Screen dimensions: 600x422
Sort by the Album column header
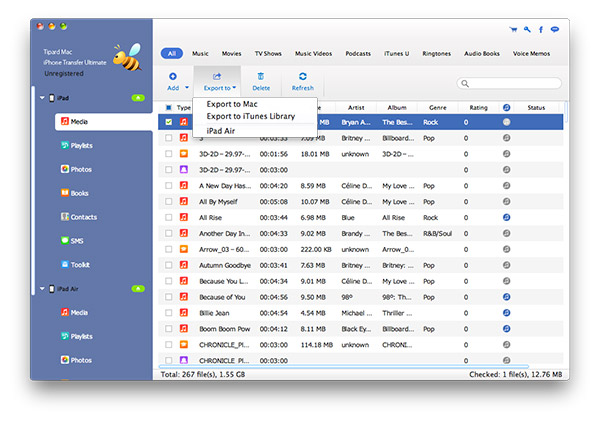[397, 108]
